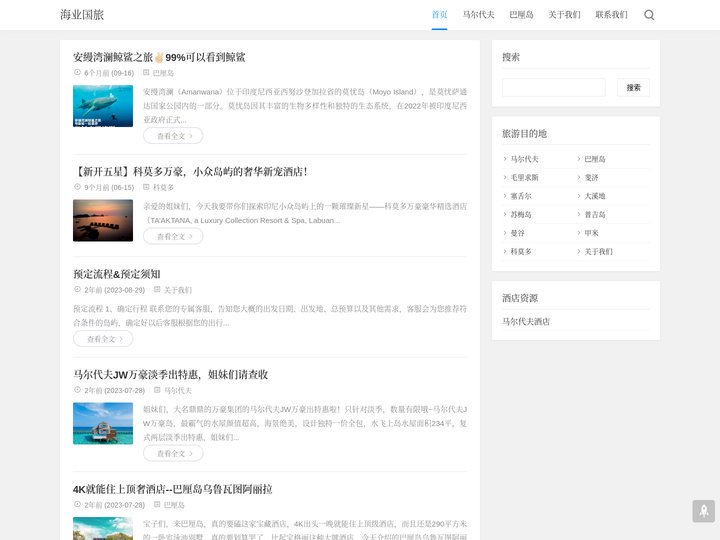The width and height of the screenshot is (720, 540).
Task: Click the clock icon beside 9个月前 (06-15)
Action: 77,186
